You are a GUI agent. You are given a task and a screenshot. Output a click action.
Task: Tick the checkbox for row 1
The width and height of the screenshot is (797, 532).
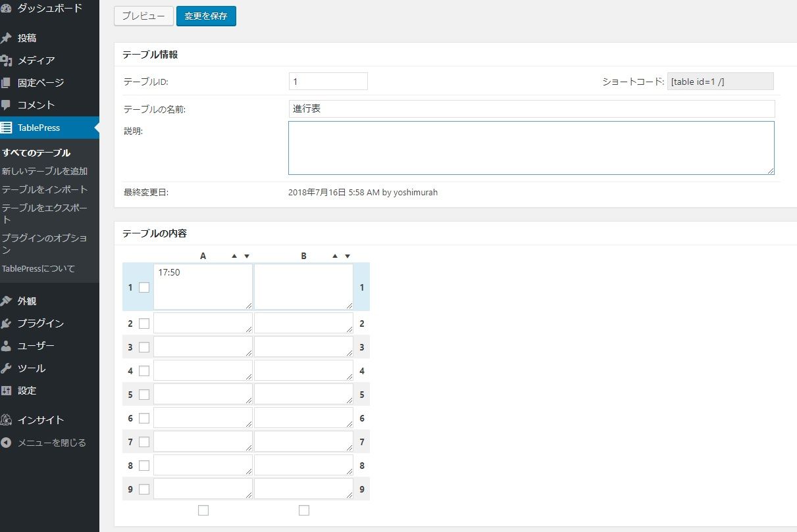point(144,287)
